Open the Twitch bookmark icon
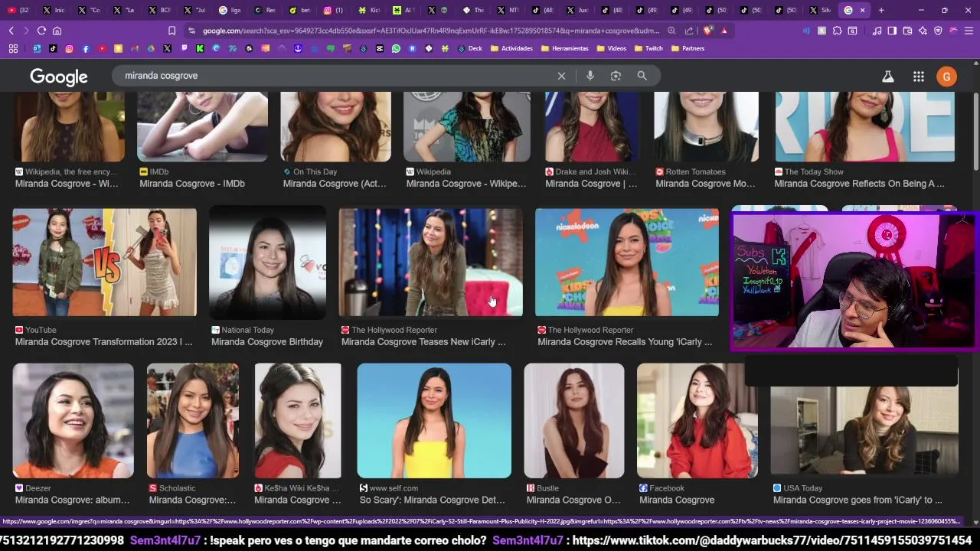Viewport: 980px width, 551px height. tap(184, 48)
